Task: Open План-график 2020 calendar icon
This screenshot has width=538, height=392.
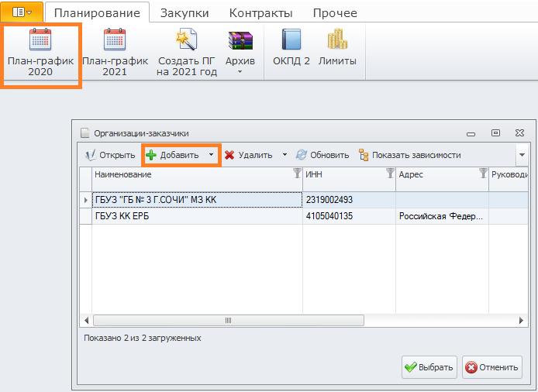Action: click(x=40, y=40)
